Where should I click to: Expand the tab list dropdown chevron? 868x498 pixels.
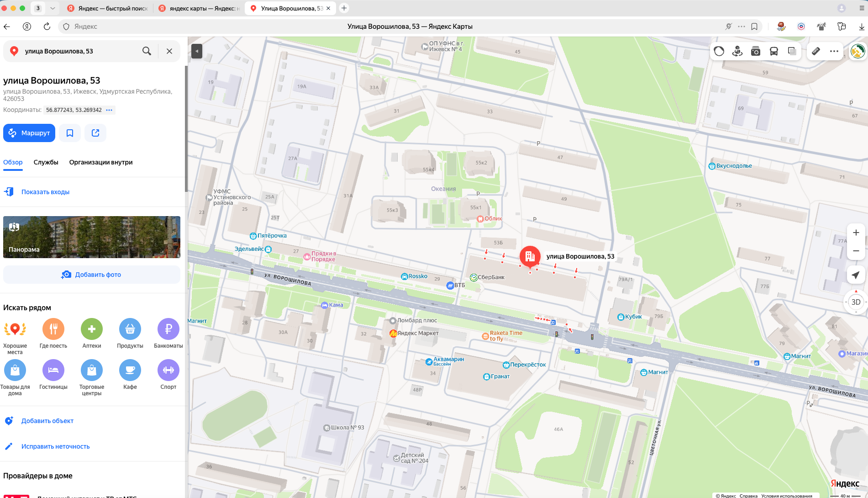[53, 8]
